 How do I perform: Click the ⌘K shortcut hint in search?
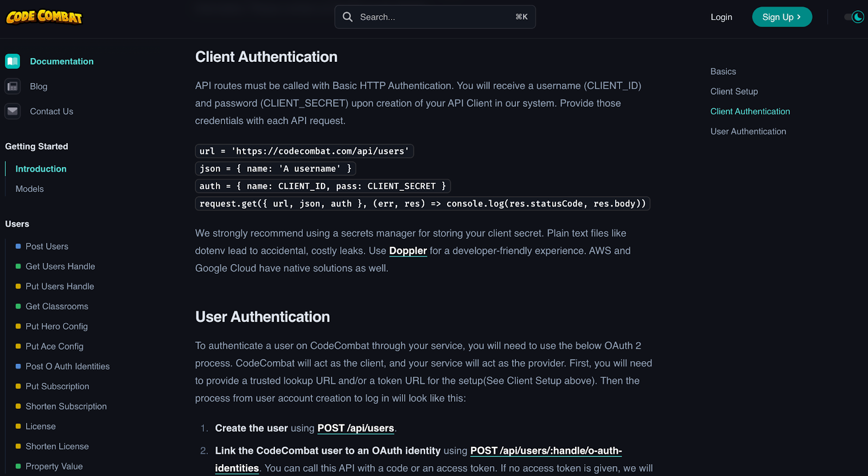click(521, 17)
